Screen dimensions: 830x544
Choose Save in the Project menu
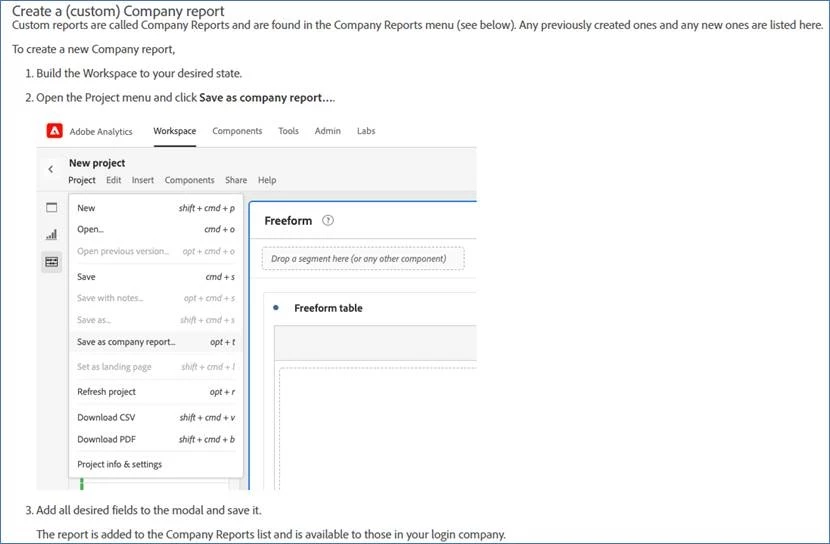click(156, 277)
